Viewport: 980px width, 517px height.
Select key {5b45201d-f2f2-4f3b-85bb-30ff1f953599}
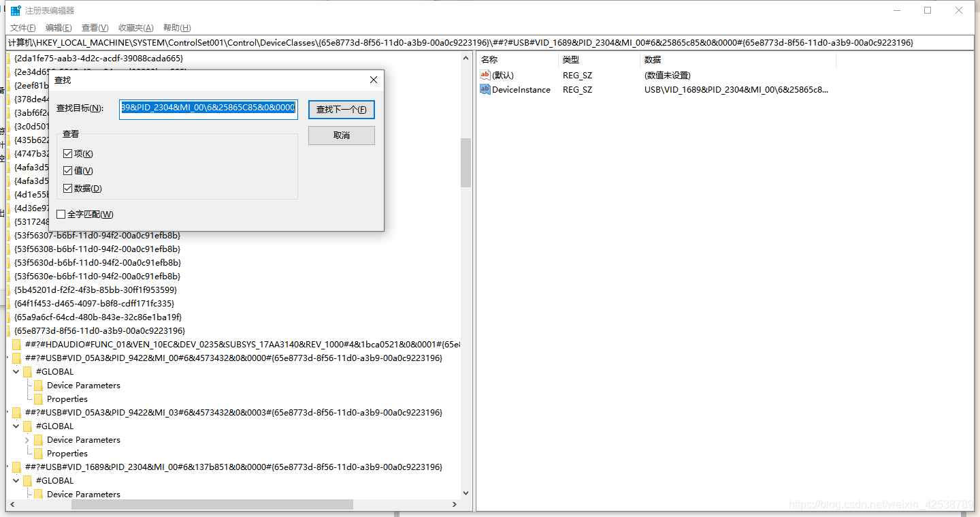pyautogui.click(x=95, y=290)
